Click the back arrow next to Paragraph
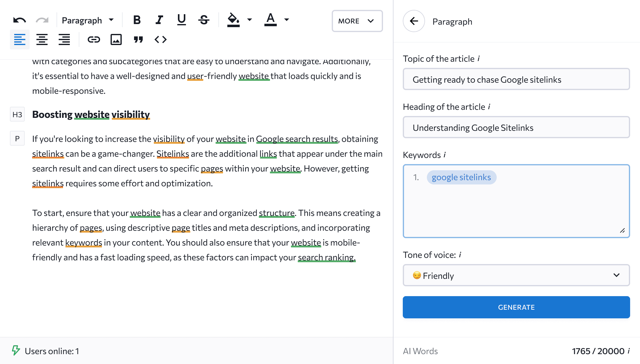The height and width of the screenshot is (364, 640). coord(414,21)
